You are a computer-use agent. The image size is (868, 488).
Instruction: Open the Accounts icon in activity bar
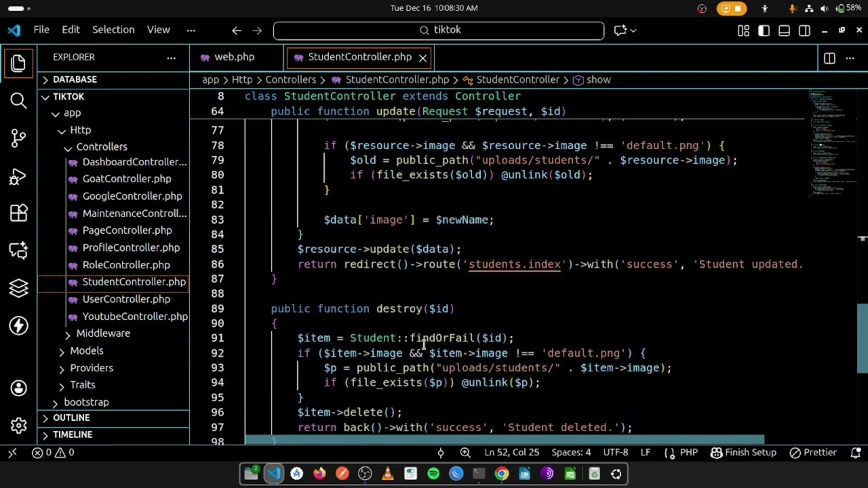(x=18, y=388)
